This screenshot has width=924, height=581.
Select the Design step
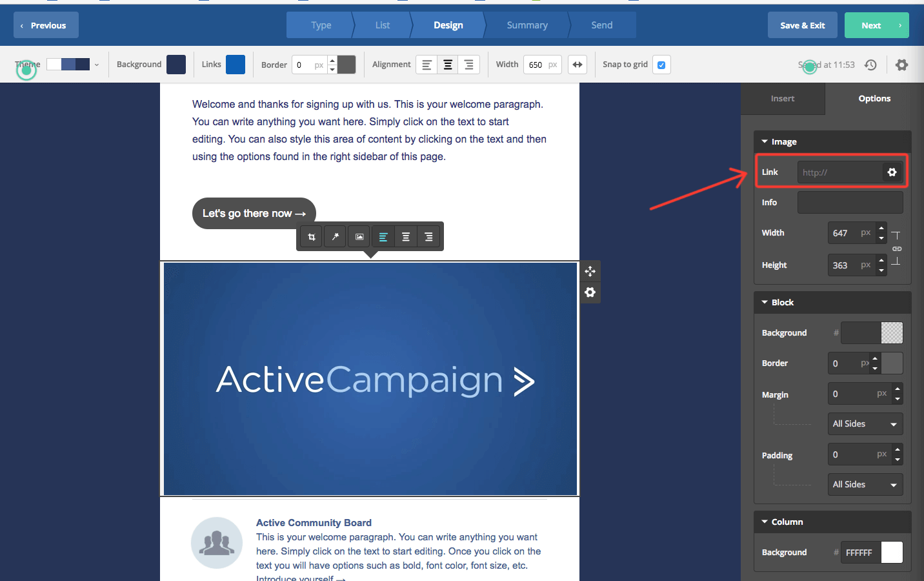pos(448,25)
